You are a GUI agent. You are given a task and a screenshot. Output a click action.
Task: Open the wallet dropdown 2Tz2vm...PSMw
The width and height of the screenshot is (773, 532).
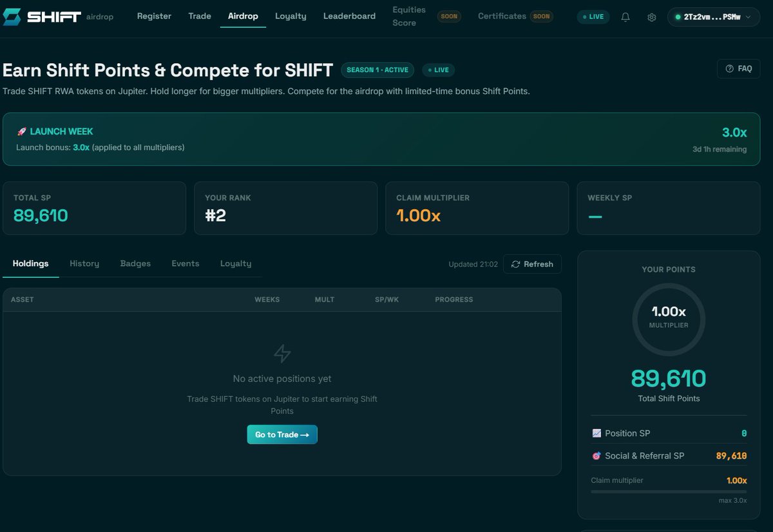click(x=713, y=17)
